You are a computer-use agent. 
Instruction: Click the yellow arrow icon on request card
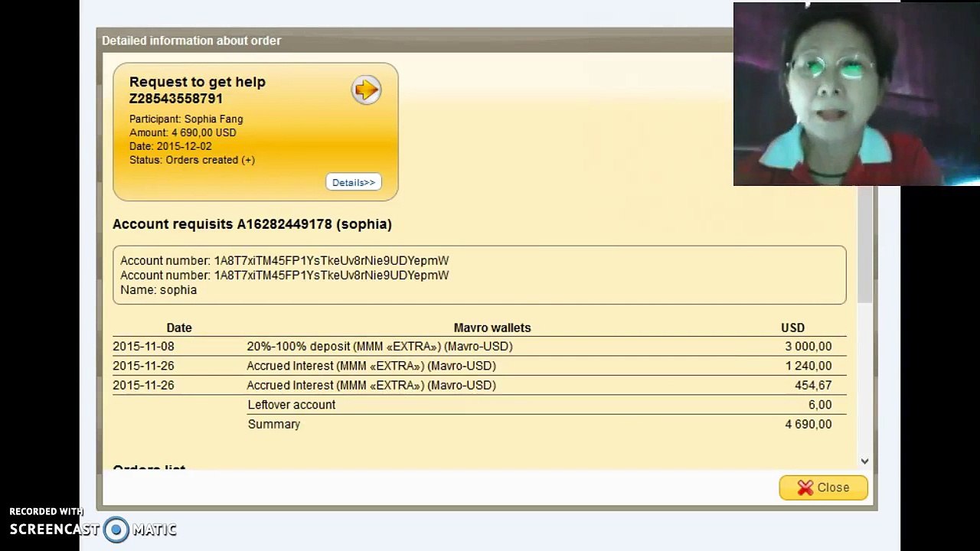366,90
